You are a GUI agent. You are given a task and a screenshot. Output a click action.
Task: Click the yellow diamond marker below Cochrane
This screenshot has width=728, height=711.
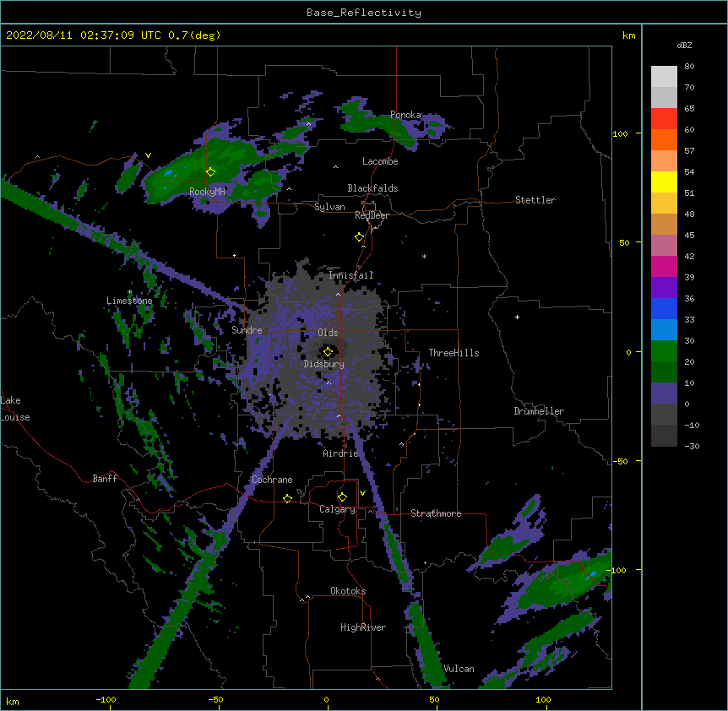(x=287, y=498)
